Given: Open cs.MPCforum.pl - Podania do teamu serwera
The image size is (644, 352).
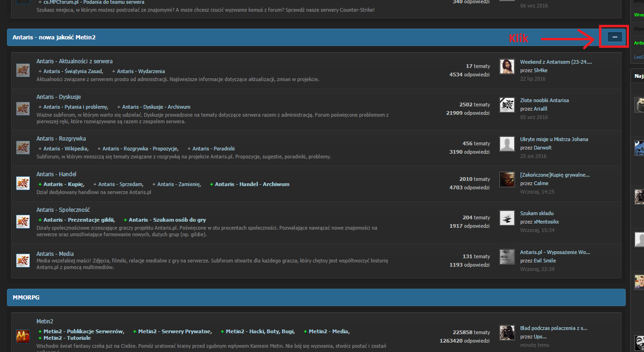Looking at the screenshot, I should click(94, 2).
